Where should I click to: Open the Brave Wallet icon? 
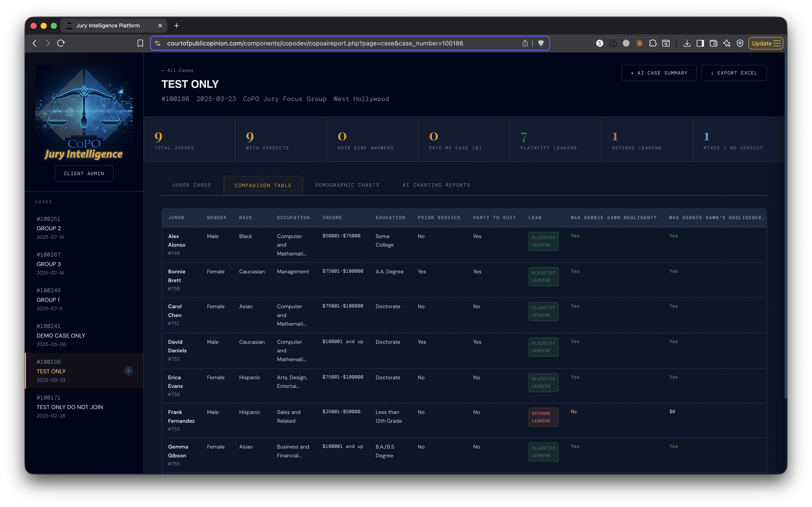713,43
